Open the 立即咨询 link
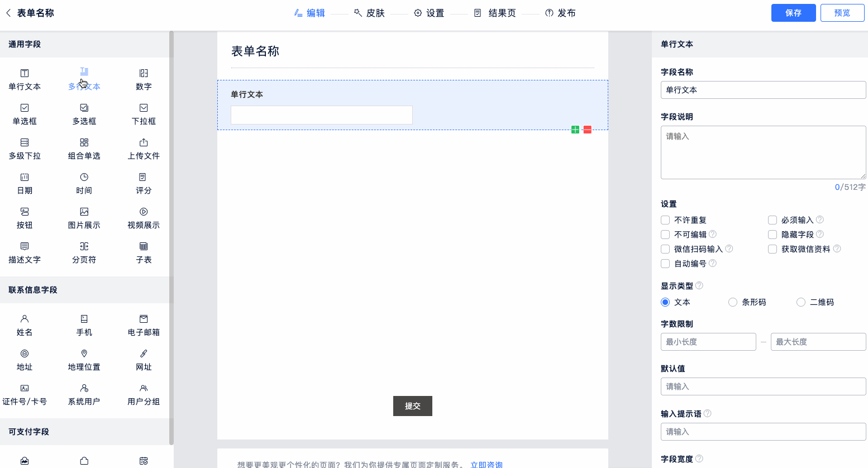This screenshot has height=468, width=868. (486, 464)
